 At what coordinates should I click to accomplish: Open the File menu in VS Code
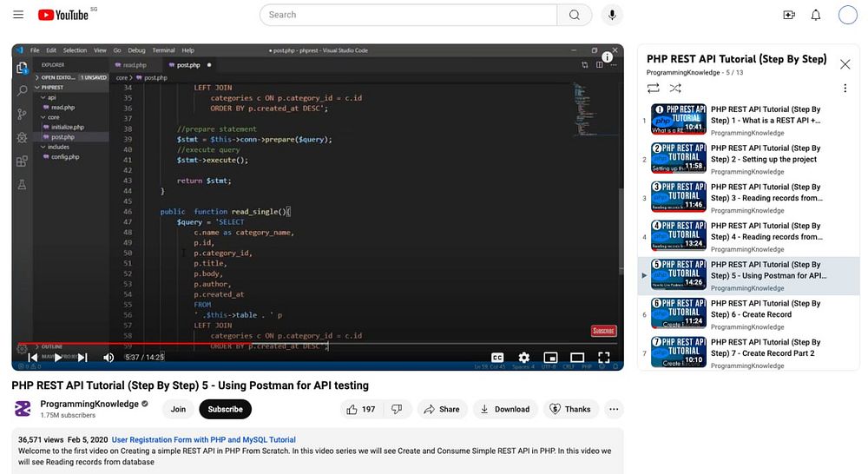pyautogui.click(x=35, y=50)
